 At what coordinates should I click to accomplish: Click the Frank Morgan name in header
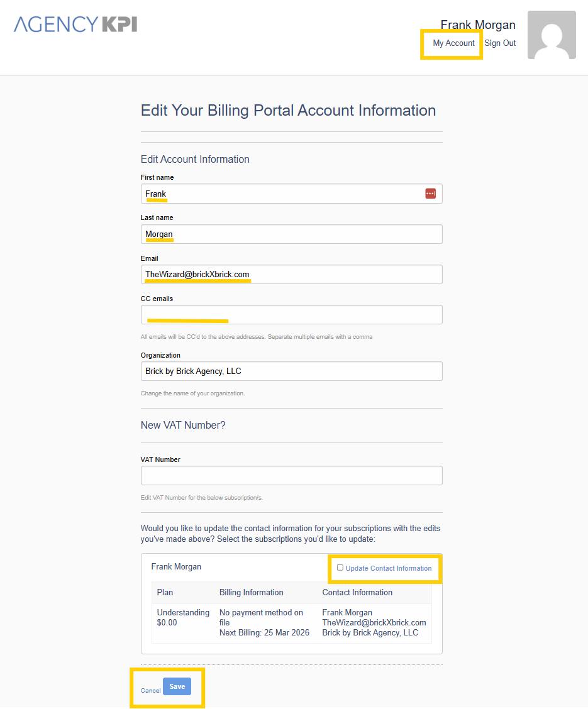(477, 25)
